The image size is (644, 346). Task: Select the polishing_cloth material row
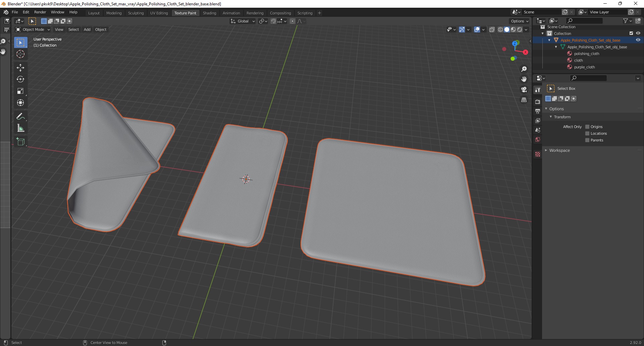tap(587, 54)
